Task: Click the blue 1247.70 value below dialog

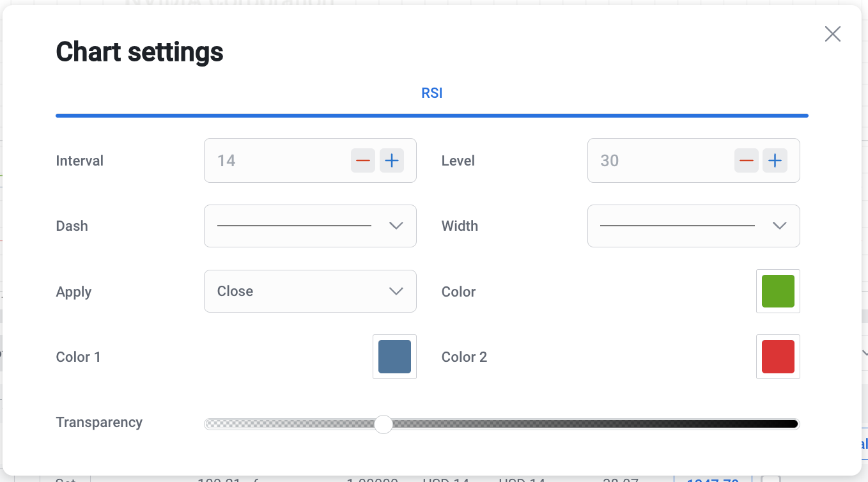Action: pos(712,479)
